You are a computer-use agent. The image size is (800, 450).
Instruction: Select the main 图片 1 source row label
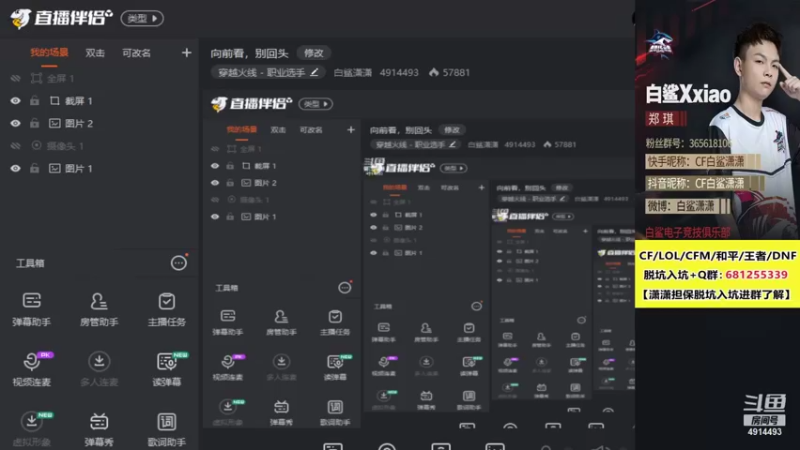point(79,168)
